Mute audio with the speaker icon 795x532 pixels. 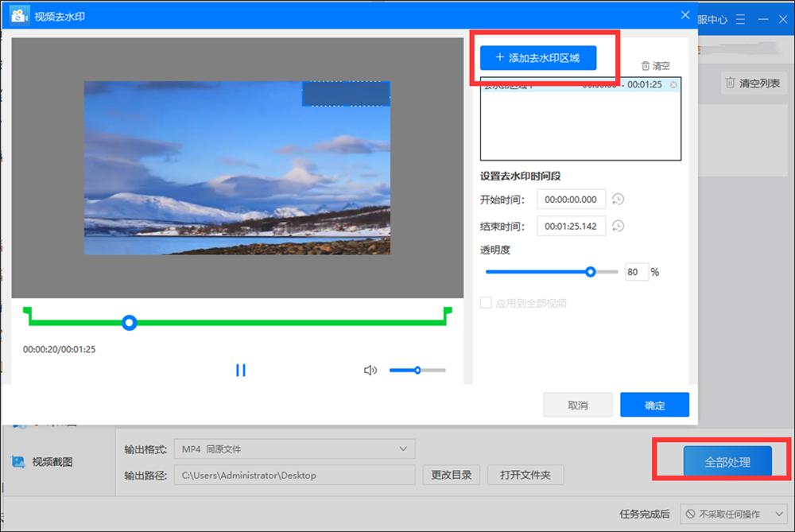[370, 370]
